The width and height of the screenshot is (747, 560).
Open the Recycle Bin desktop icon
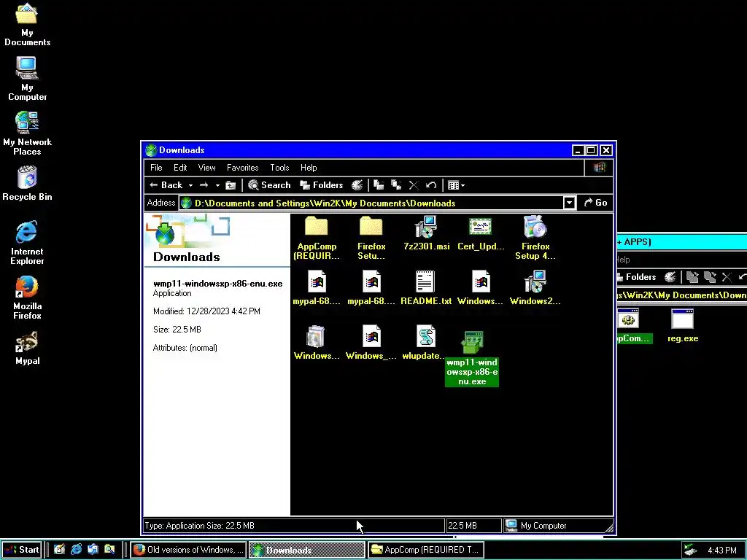(27, 184)
